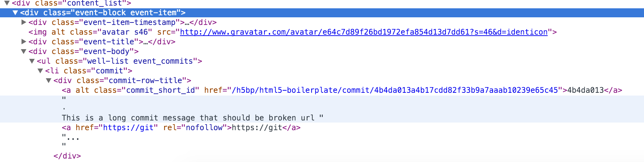Collapse the well-list event_commits ul
This screenshot has width=644, height=162.
pos(32,61)
